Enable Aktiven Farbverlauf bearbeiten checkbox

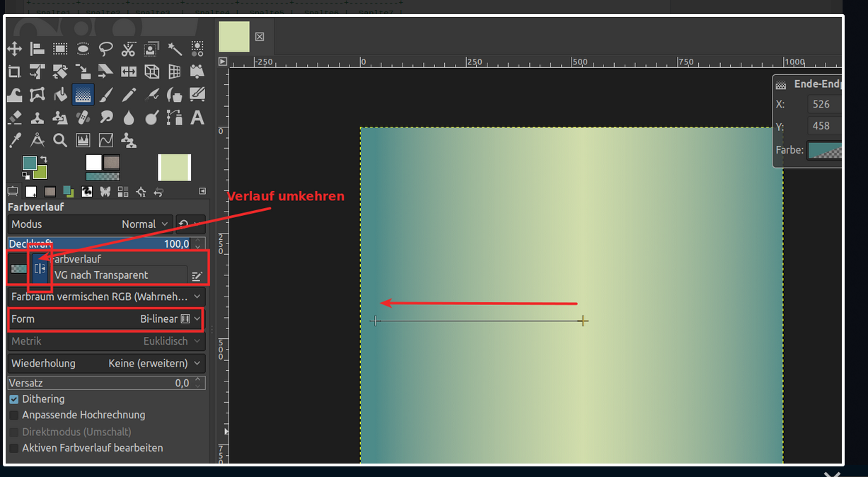14,448
